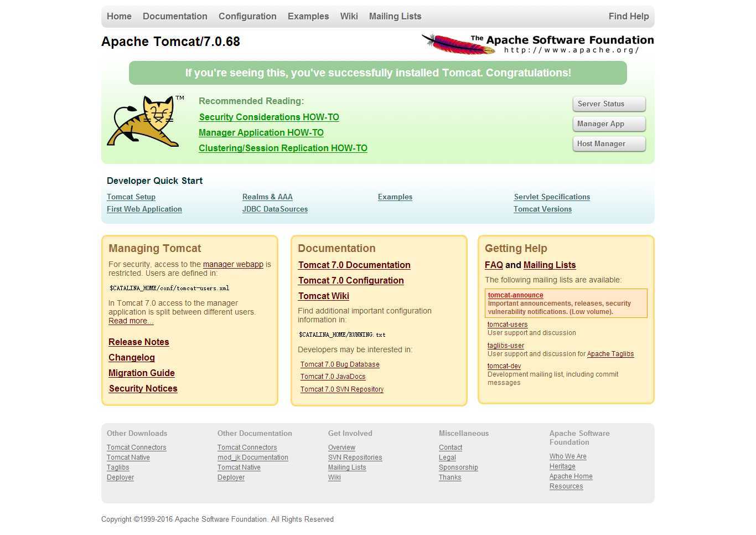The height and width of the screenshot is (535, 756).
Task: Open the Thanks link
Action: (x=450, y=478)
